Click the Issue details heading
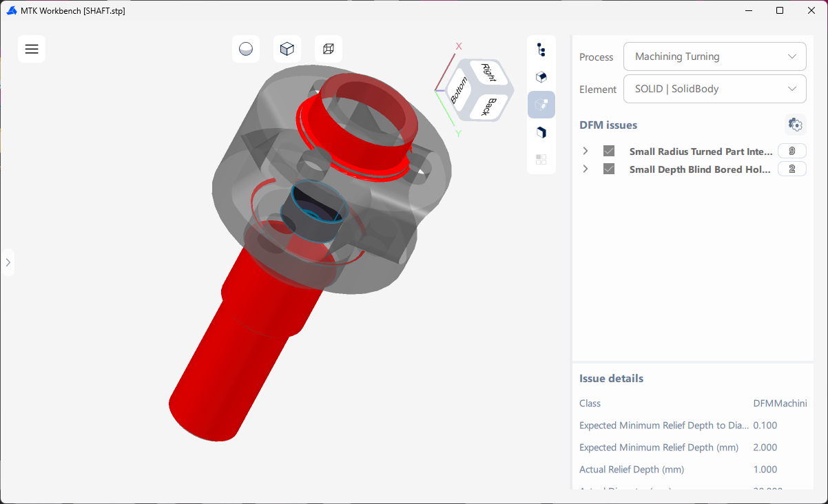Image resolution: width=828 pixels, height=504 pixels. (x=611, y=378)
